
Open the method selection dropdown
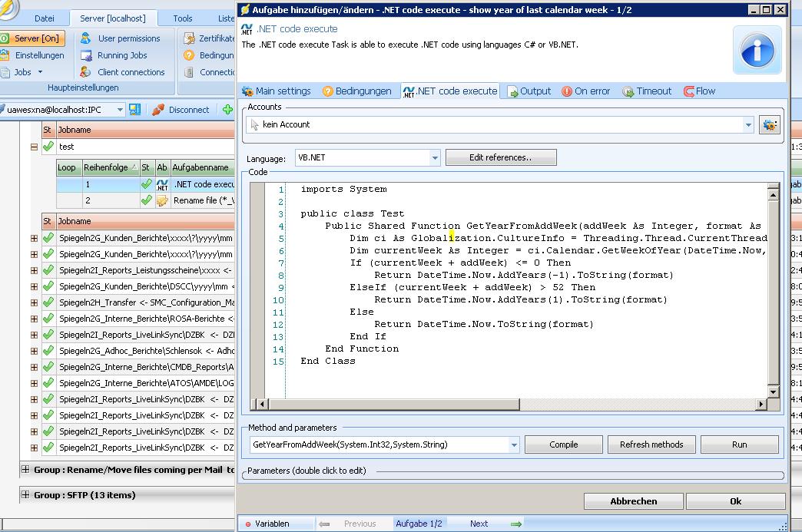[x=514, y=444]
